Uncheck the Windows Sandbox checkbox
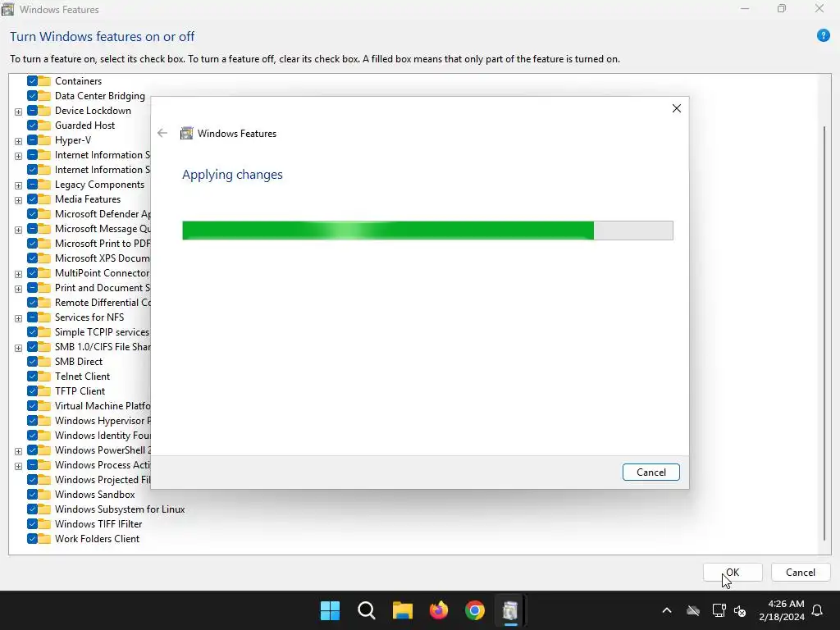Image resolution: width=840 pixels, height=630 pixels. point(32,495)
